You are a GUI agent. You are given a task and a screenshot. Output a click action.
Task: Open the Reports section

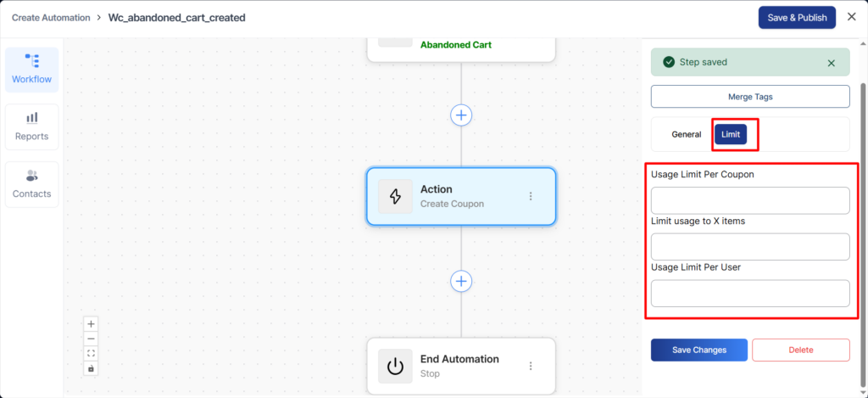[31, 126]
